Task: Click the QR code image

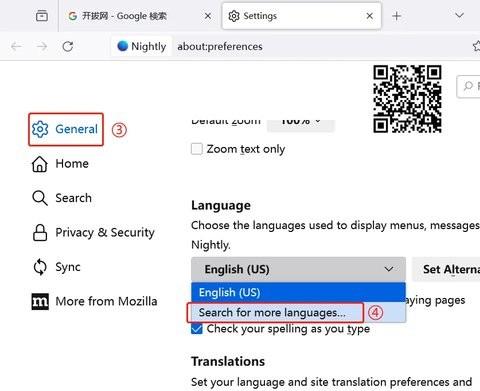Action: pyautogui.click(x=407, y=99)
